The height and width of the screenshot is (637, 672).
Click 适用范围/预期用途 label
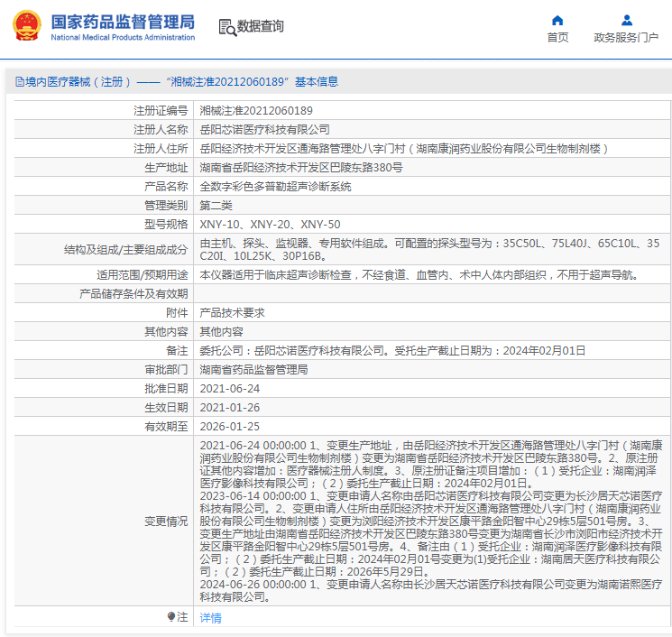point(142,274)
